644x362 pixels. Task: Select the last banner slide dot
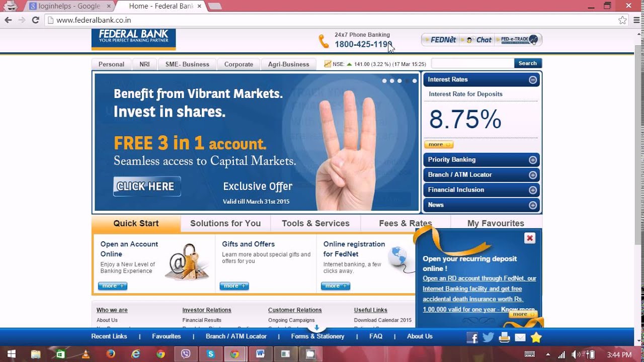(415, 80)
